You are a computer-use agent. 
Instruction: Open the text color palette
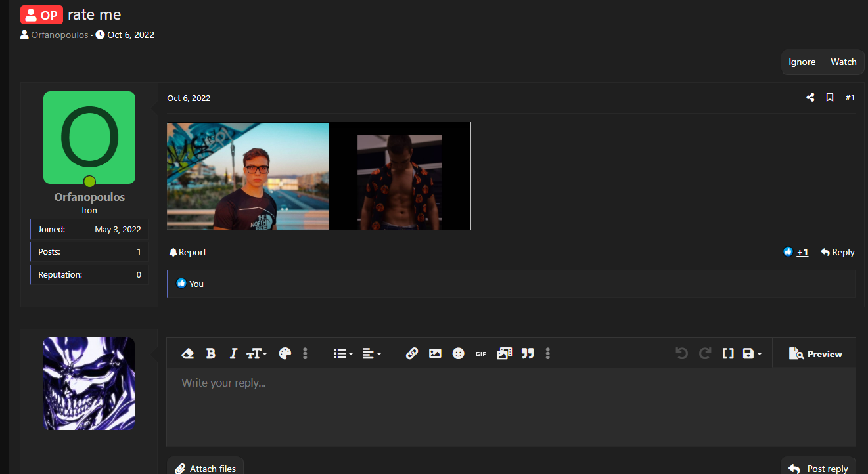285,354
